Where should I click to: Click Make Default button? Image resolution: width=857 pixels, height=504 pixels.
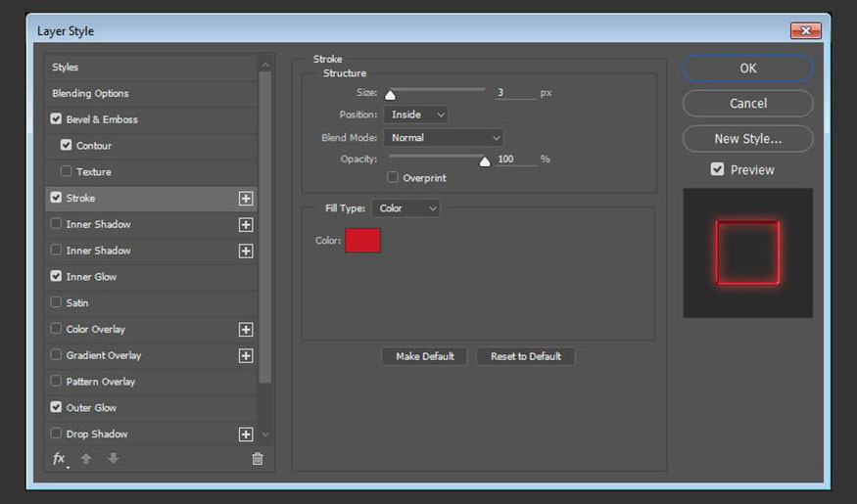point(425,356)
